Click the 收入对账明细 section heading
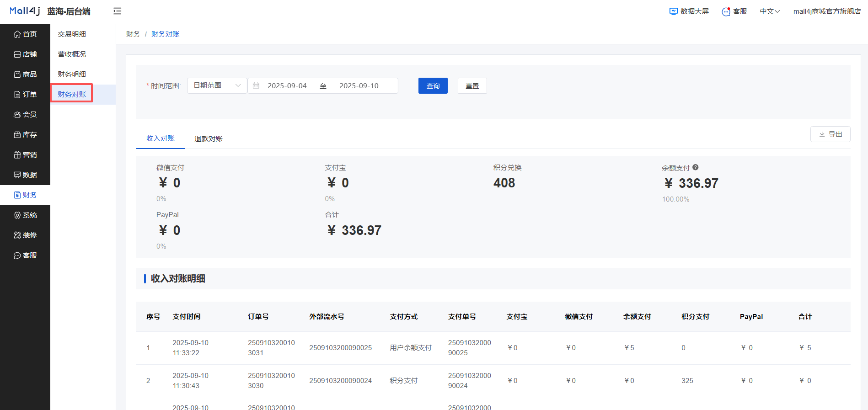The width and height of the screenshot is (868, 410). 178,279
